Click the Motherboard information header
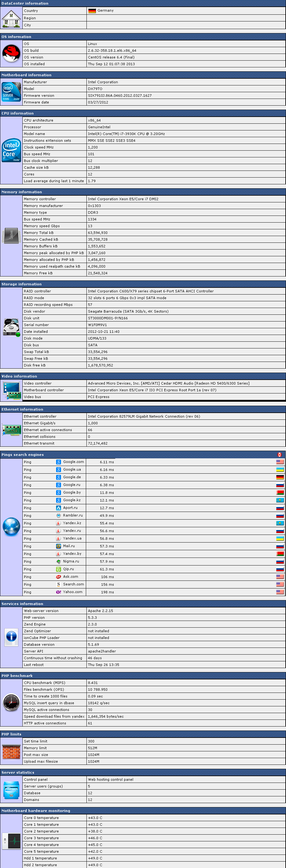This screenshot has height=868, width=286. pos(143,75)
